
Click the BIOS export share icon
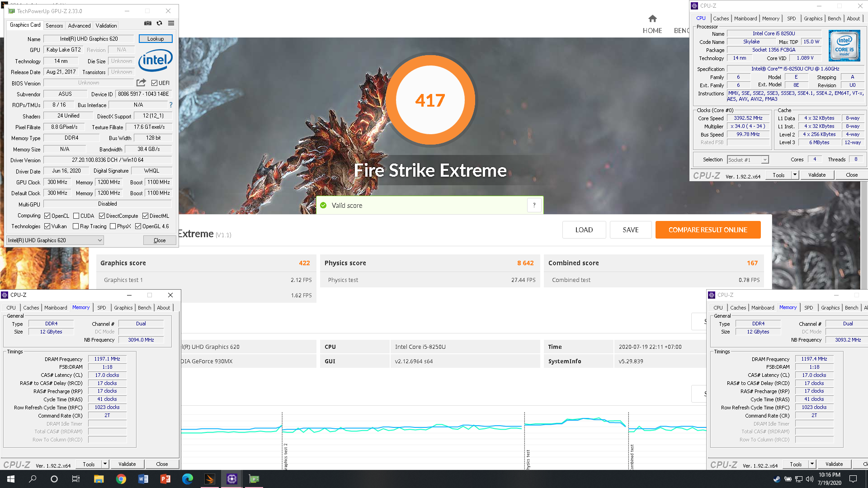(x=142, y=83)
